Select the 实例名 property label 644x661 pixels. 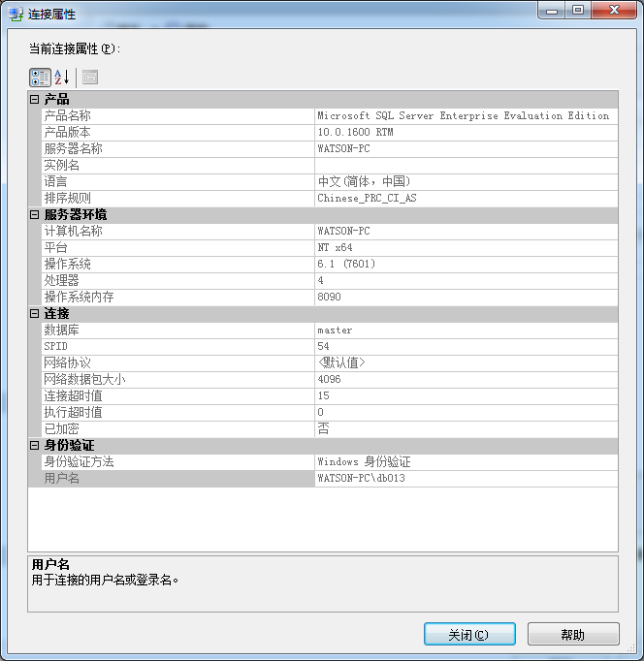coord(61,165)
